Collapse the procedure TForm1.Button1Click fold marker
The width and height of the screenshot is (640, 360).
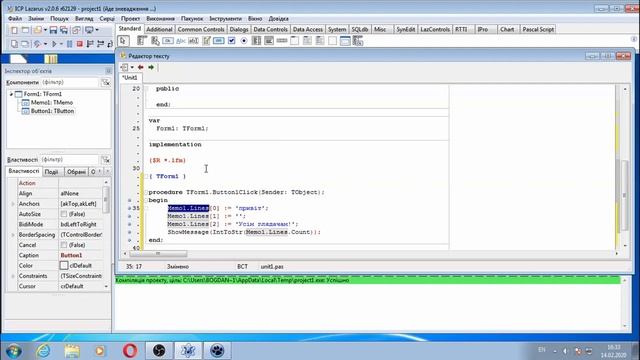pos(146,192)
